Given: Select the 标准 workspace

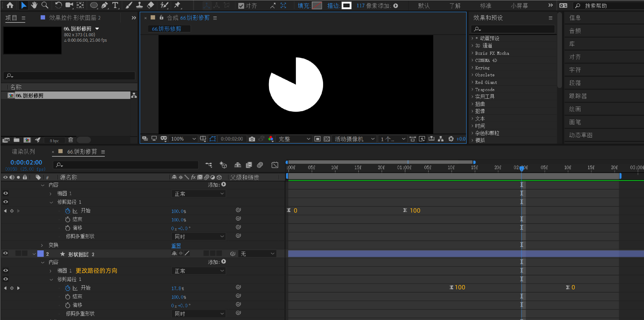Looking at the screenshot, I should point(486,6).
